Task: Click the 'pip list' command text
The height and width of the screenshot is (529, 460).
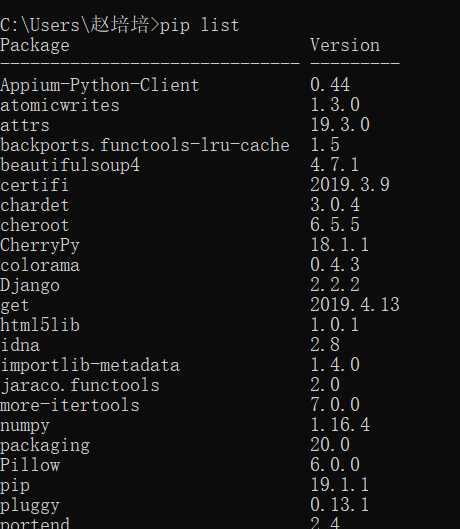Action: 199,26
